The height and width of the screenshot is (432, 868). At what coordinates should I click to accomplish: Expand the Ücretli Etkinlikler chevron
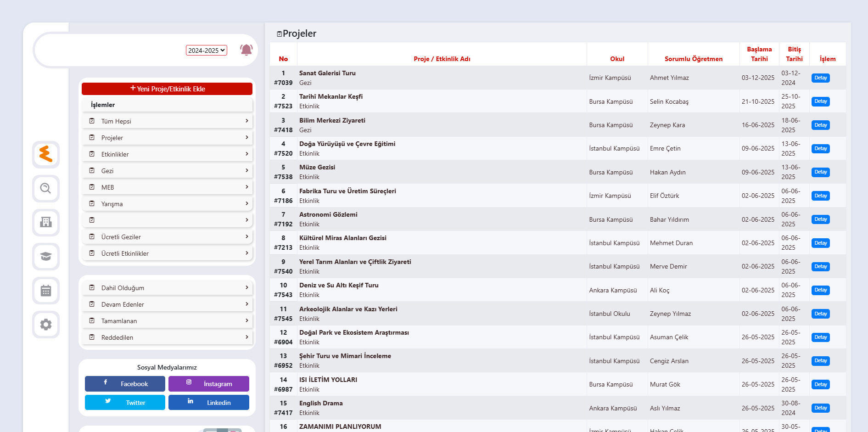coord(247,253)
